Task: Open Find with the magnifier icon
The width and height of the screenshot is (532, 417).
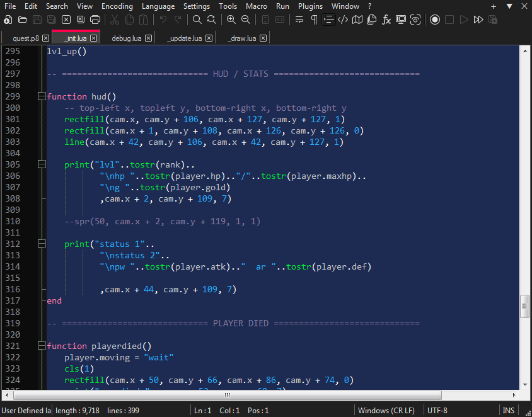Action: 197,20
